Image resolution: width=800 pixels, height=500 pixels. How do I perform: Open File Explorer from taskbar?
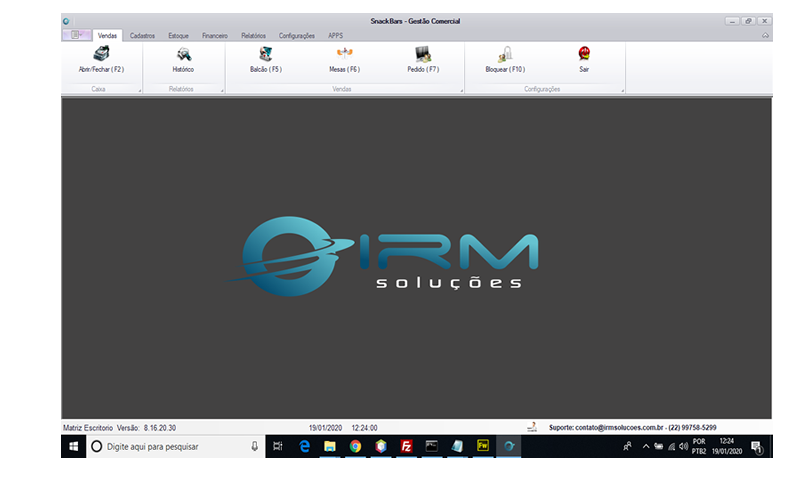click(x=330, y=446)
